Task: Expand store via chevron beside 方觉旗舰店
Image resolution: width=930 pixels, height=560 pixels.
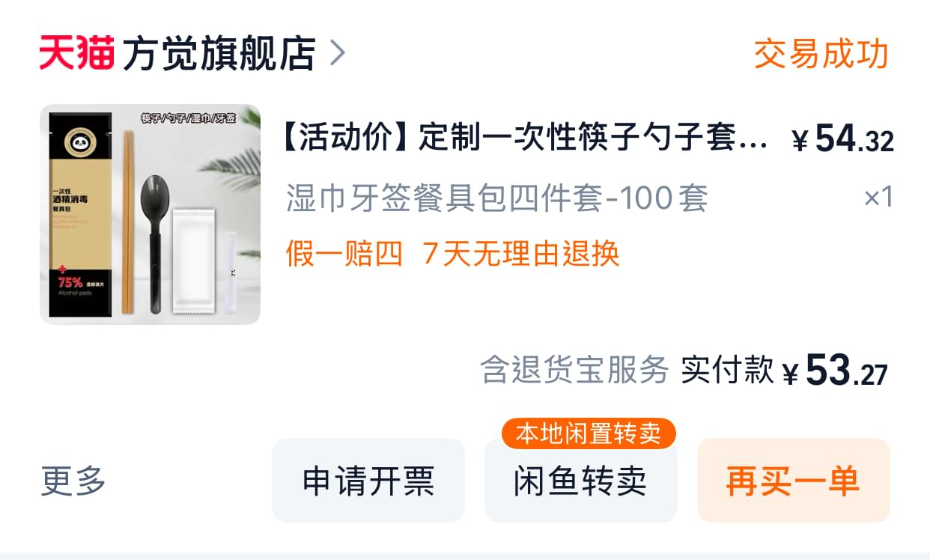Action: tap(338, 53)
